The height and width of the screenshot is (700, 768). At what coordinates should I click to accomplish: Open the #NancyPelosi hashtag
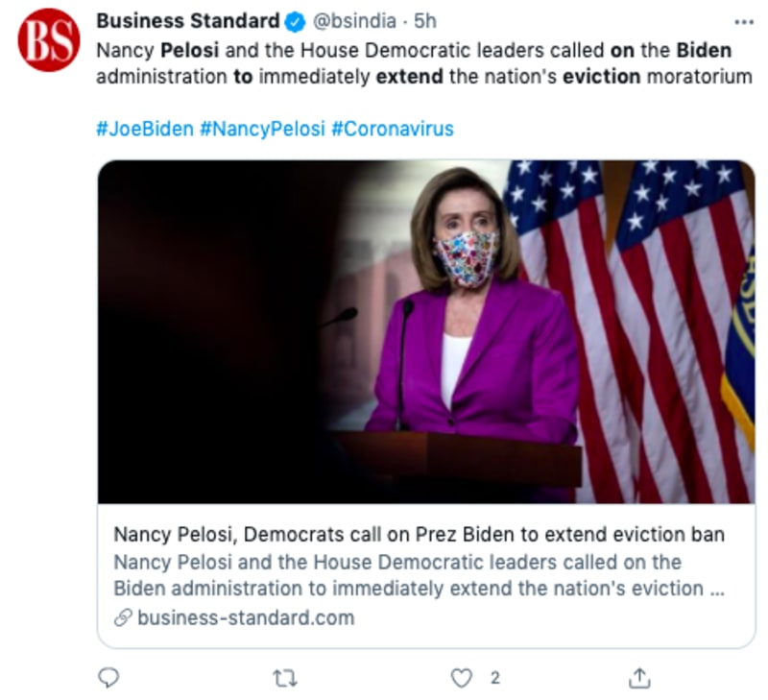click(261, 129)
